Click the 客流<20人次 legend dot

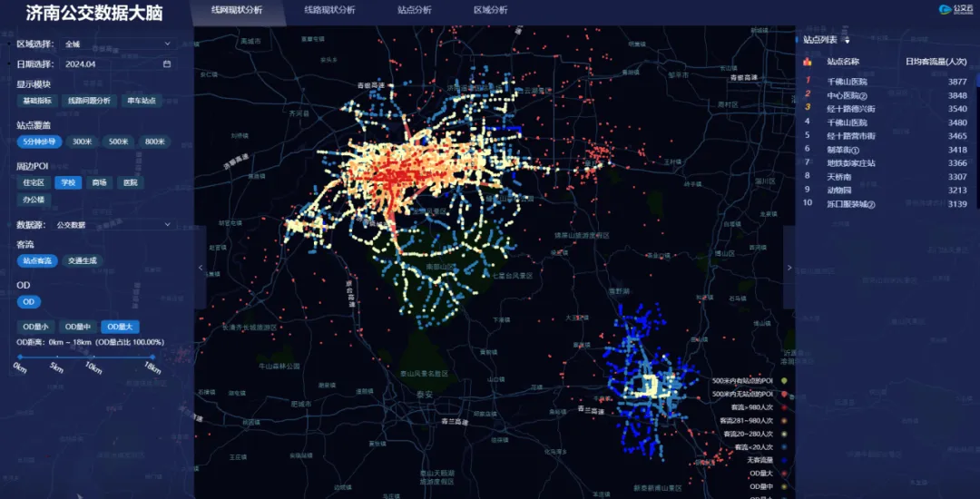(x=784, y=447)
